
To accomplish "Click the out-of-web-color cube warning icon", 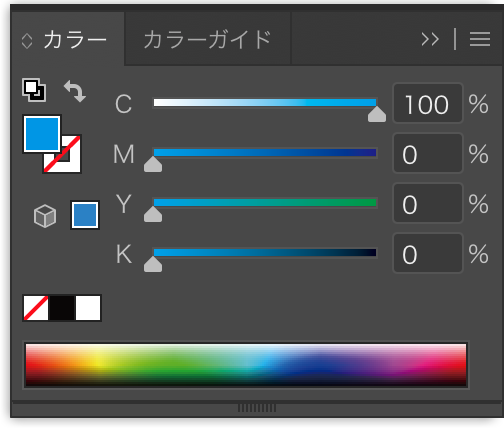I will point(45,216).
